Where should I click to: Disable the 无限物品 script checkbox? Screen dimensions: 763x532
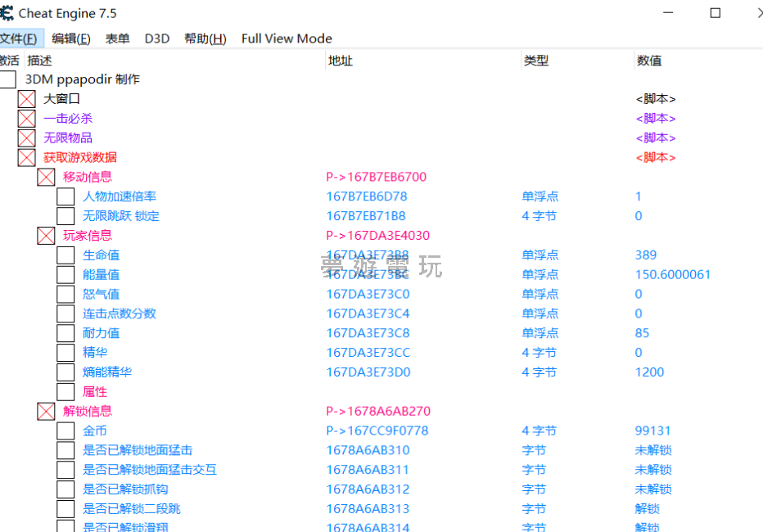pyautogui.click(x=27, y=138)
